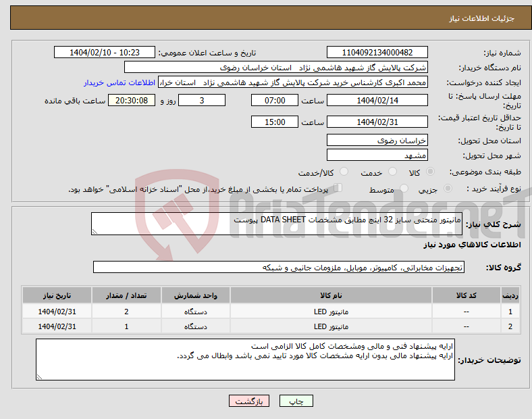
Task: Click quantity 1 in row 2
Action: [x=126, y=326]
